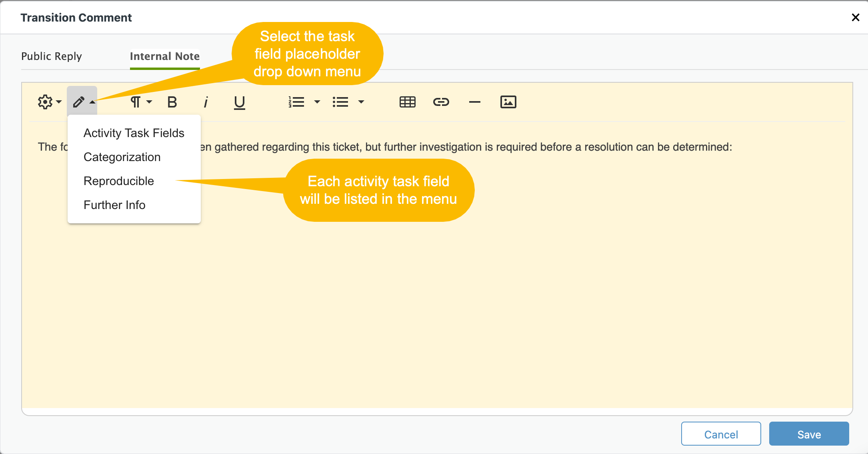868x454 pixels.
Task: Insert a table
Action: click(x=408, y=102)
